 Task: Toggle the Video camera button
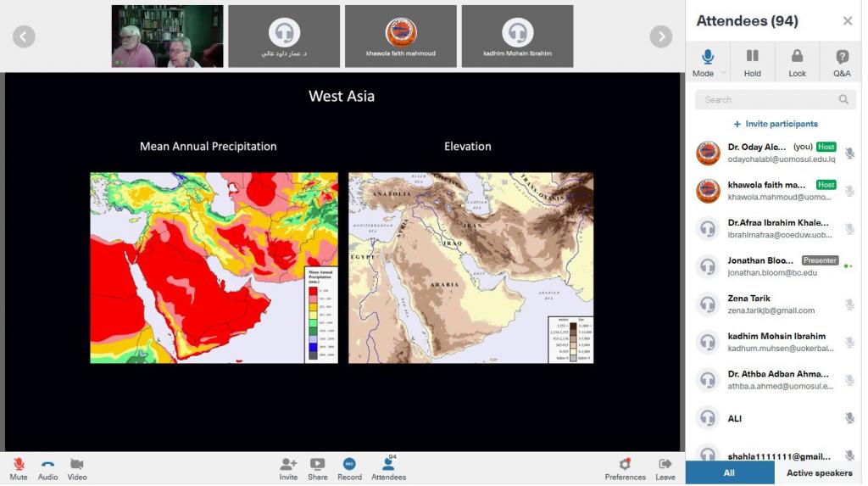pos(77,465)
